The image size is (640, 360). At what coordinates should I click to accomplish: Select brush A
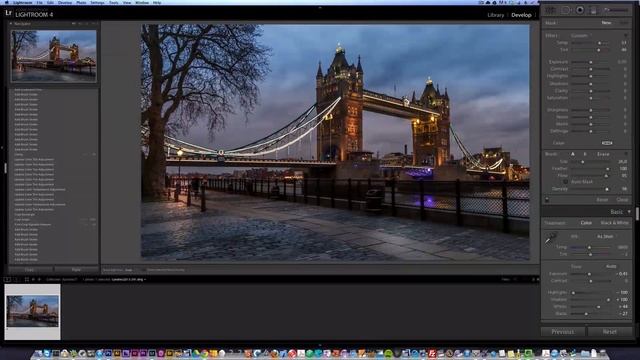pos(573,154)
